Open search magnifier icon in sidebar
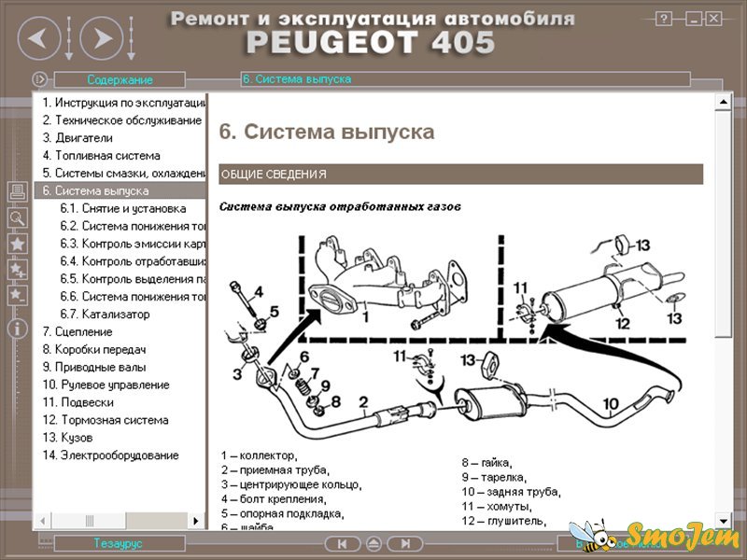Screen dimensions: 747x560 click(18, 218)
